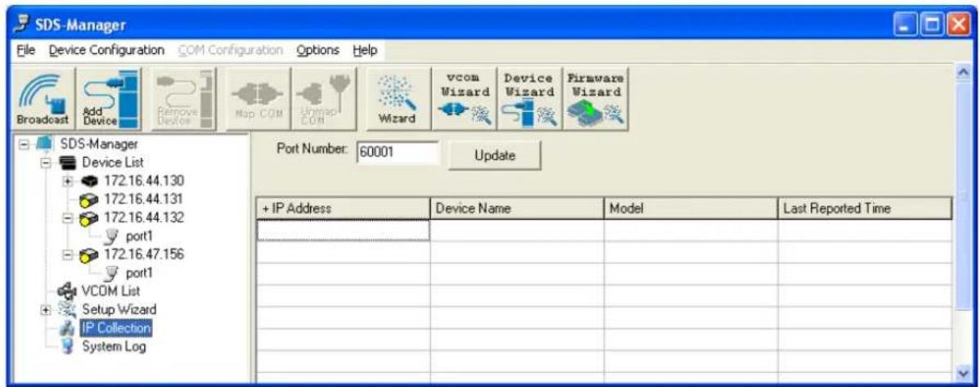
Task: Click the SDS-Manager title bar icon
Action: [23, 25]
